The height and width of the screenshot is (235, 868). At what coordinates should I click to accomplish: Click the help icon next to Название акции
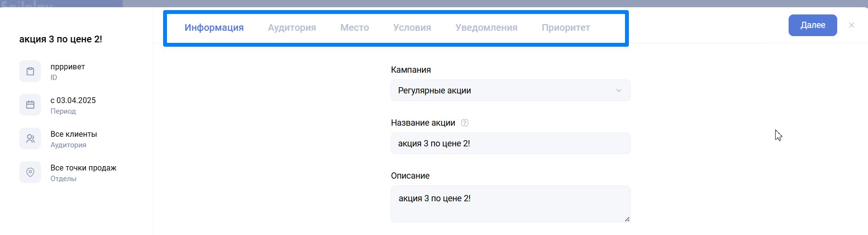click(464, 123)
